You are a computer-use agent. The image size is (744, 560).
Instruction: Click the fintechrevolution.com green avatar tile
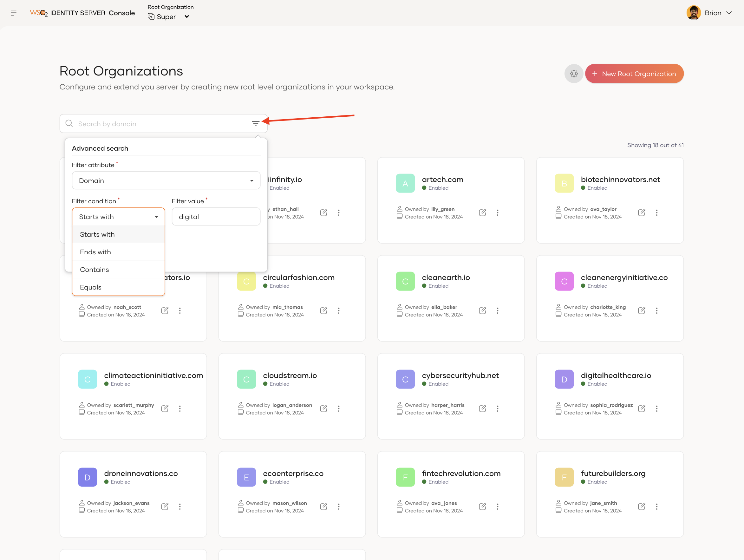[405, 477]
